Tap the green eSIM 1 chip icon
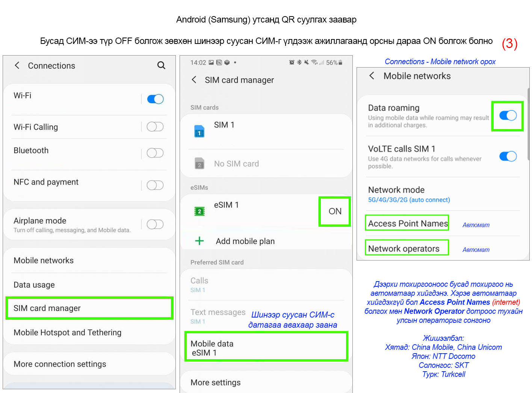This screenshot has height=393, width=532. [199, 211]
